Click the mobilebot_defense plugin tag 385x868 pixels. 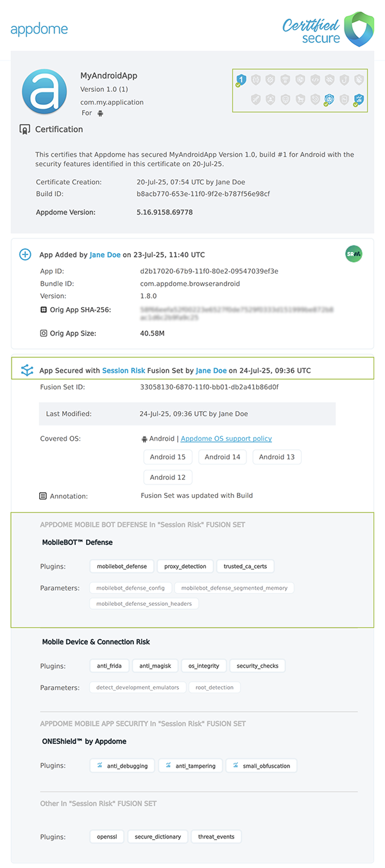[x=122, y=567]
